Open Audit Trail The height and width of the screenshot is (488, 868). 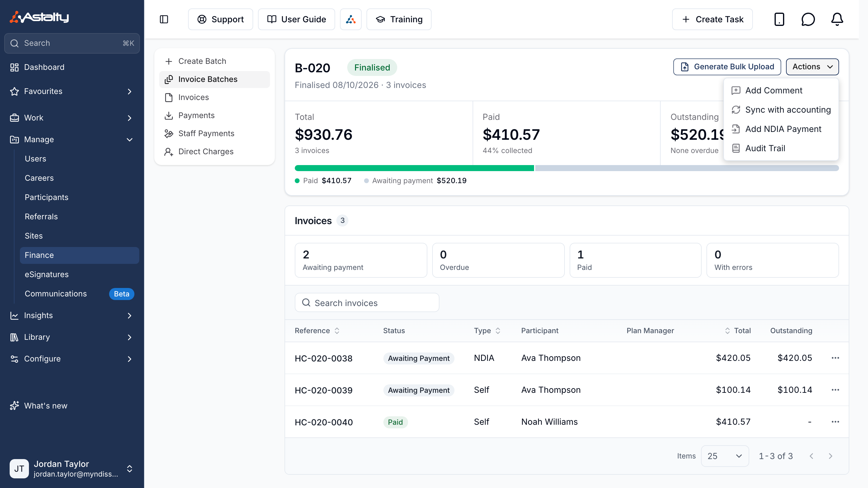[x=781, y=148]
